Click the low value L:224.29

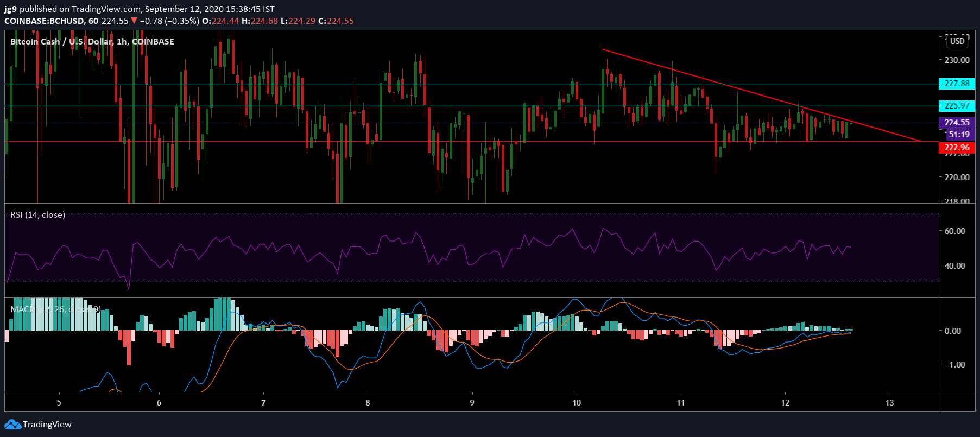[298, 21]
